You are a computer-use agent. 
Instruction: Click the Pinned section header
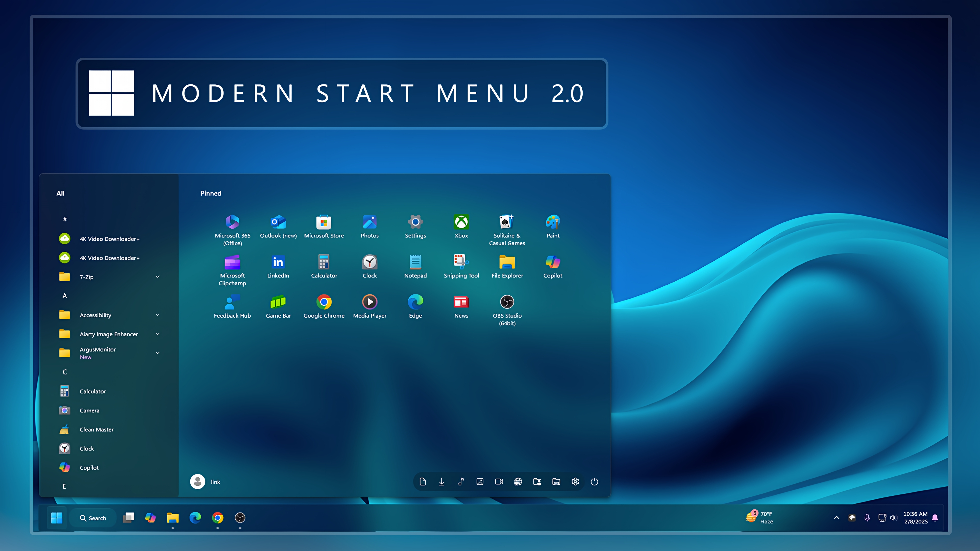[210, 193]
